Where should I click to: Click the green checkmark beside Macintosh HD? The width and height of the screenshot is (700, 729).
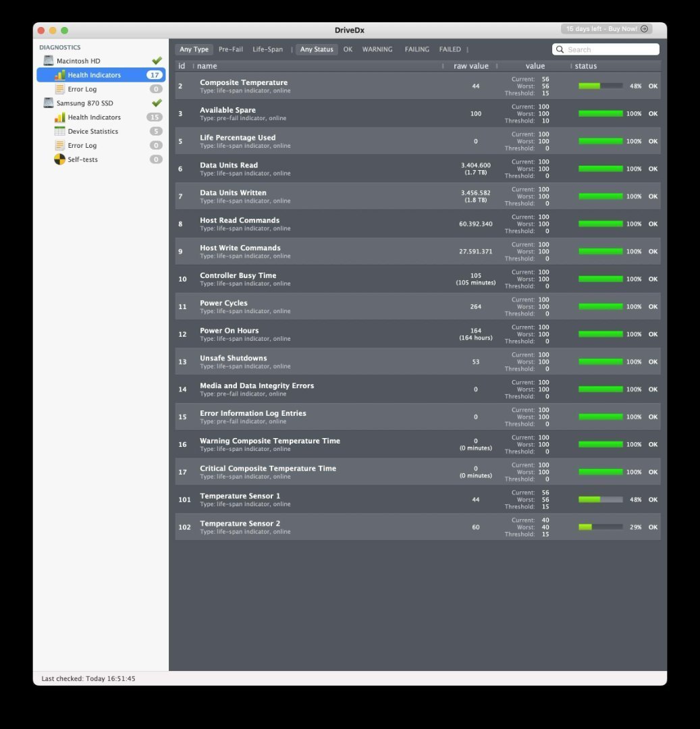tap(157, 61)
